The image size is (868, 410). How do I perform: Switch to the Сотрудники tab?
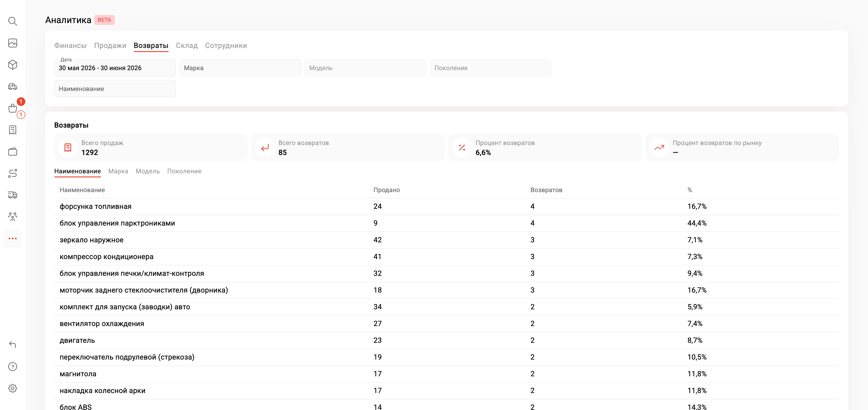click(x=226, y=45)
